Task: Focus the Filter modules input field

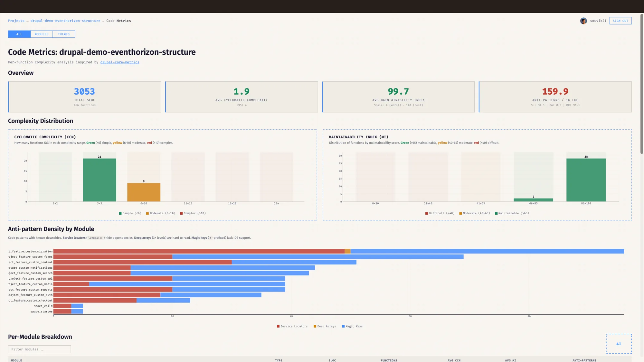Action: [x=39, y=349]
